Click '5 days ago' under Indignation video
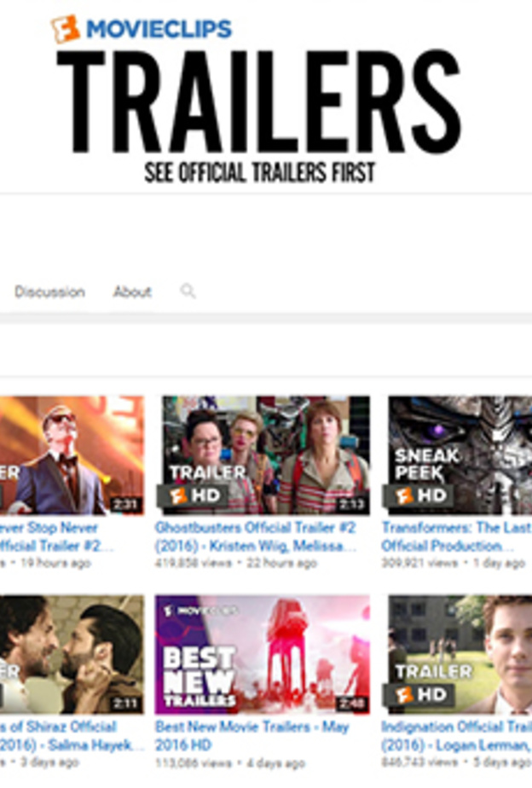 502,763
